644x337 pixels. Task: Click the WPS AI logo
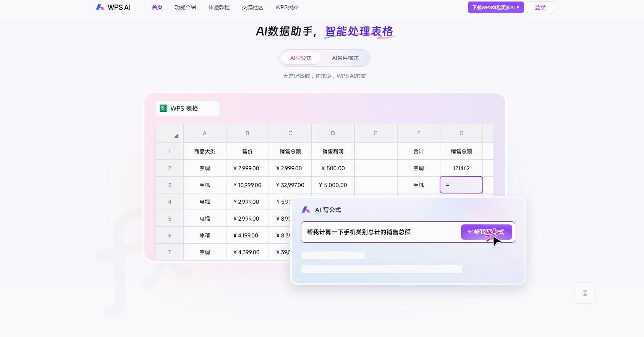pos(113,7)
